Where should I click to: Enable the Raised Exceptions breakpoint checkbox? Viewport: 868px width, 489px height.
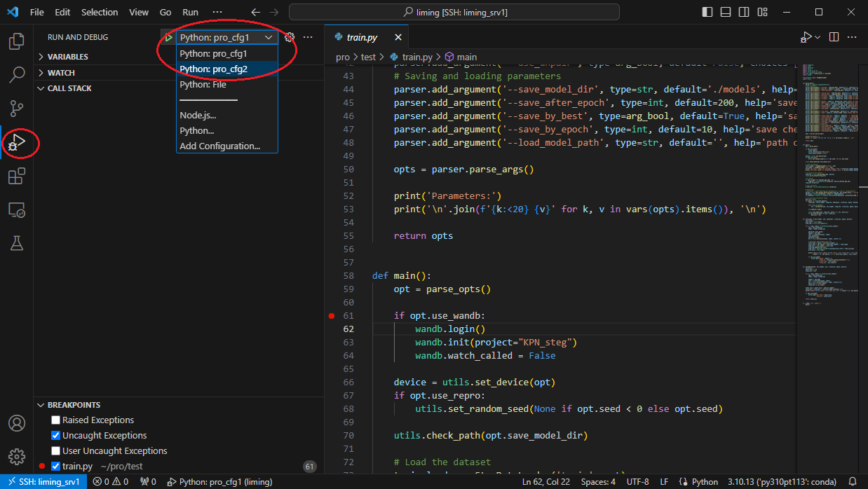[56, 420]
